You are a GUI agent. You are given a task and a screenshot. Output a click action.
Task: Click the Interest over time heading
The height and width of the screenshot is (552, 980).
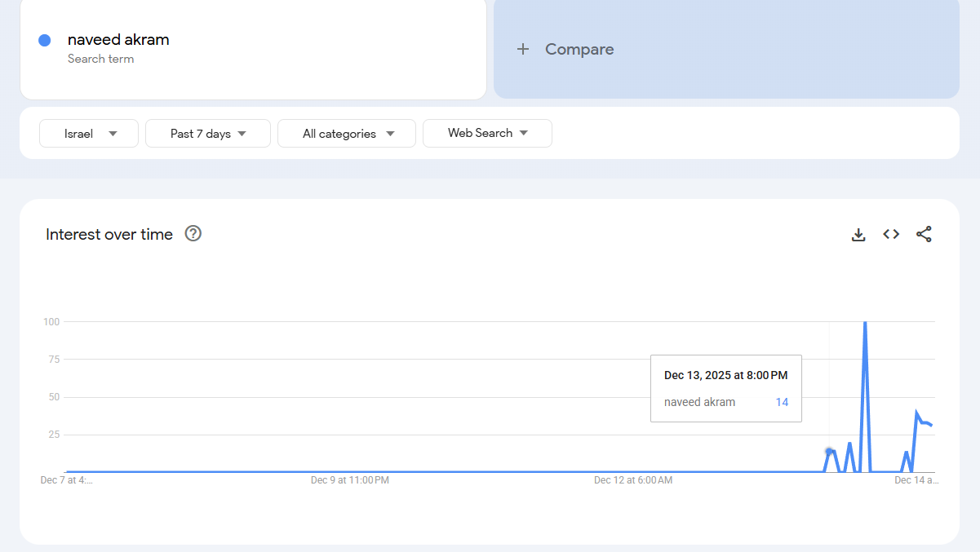coord(109,234)
